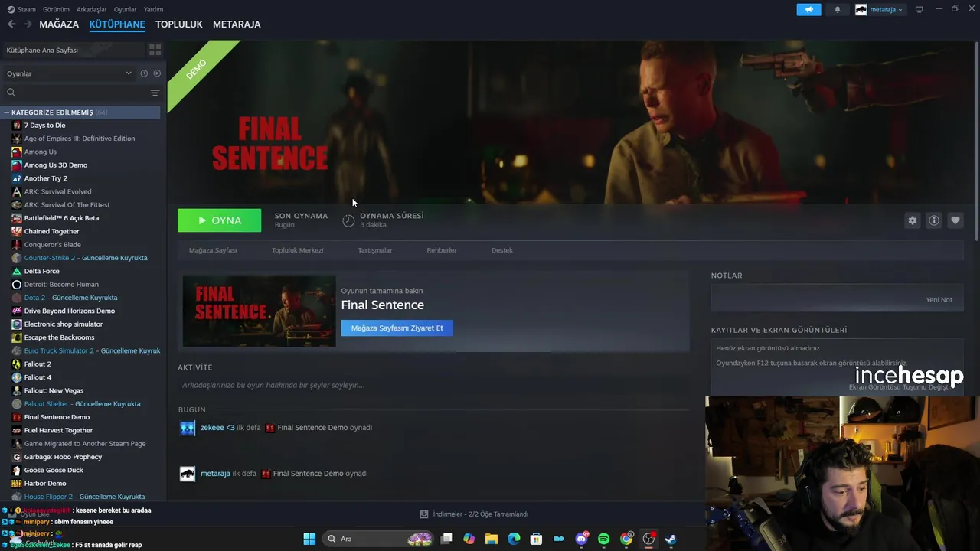
Task: Open the Arkadaşlar menu
Action: pyautogui.click(x=92, y=9)
